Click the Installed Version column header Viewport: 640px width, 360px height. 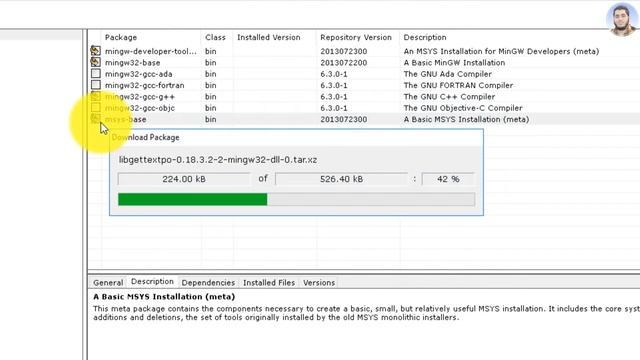coord(269,37)
